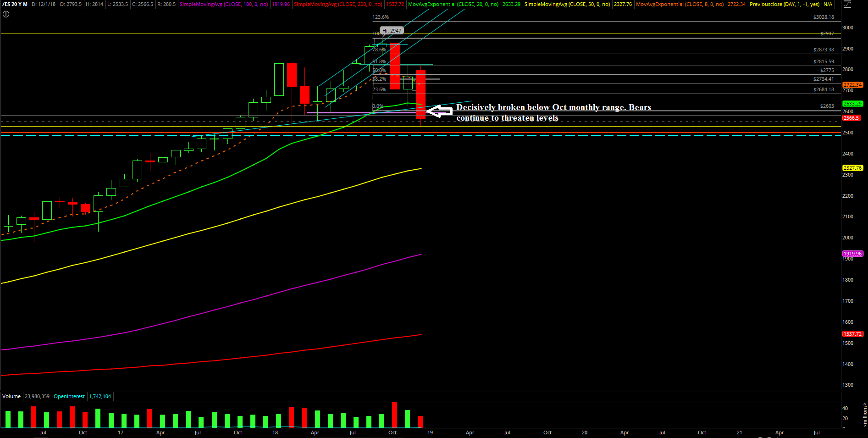Click the green 2633.29 EMA price tag
Screen dimensions: 868x438
coord(852,104)
